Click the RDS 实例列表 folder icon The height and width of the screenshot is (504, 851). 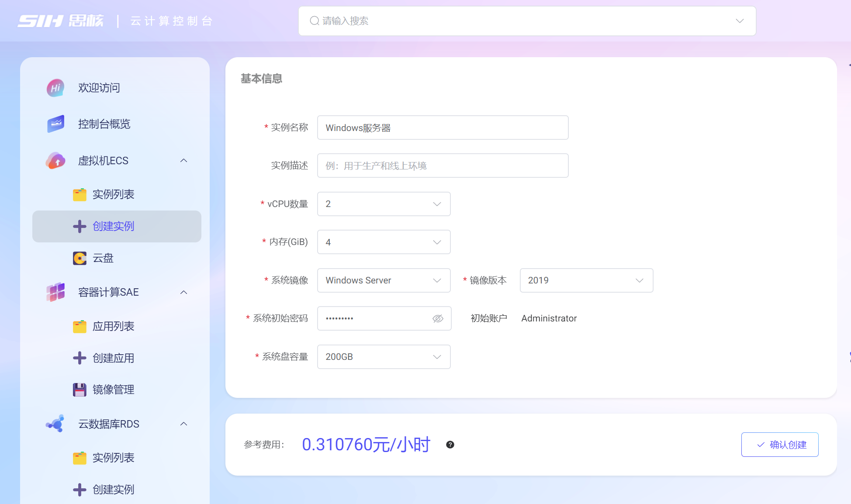point(80,458)
